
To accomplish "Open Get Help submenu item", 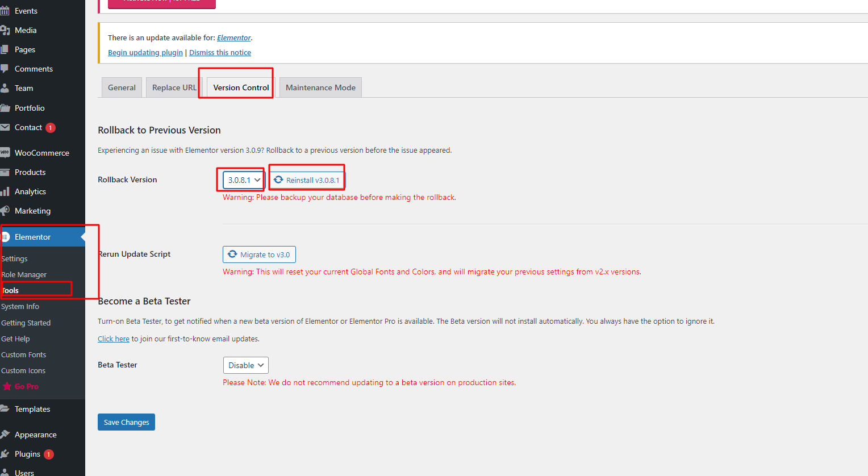I will pos(15,339).
